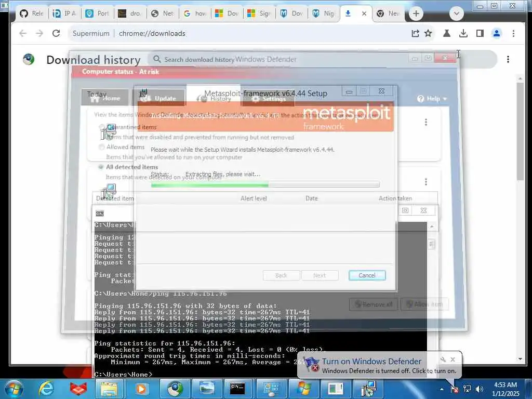532x399 pixels.
Task: Click Back in Metasploit Setup
Action: point(281,275)
